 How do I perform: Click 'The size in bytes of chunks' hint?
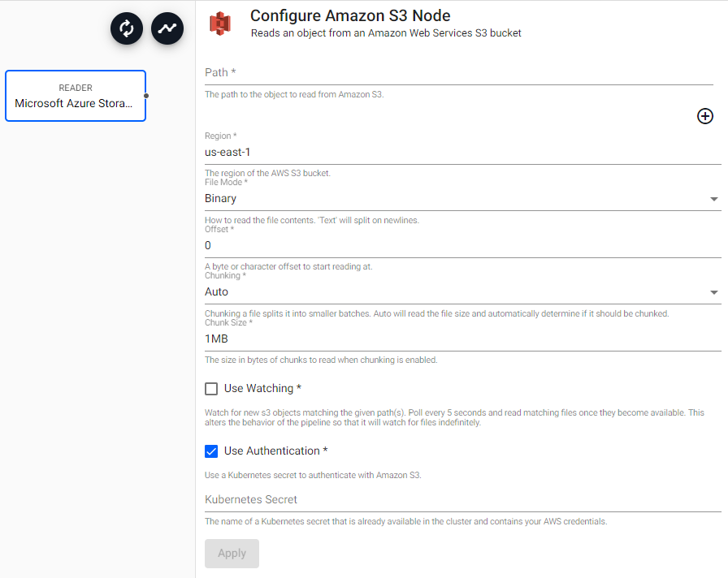pos(321,360)
